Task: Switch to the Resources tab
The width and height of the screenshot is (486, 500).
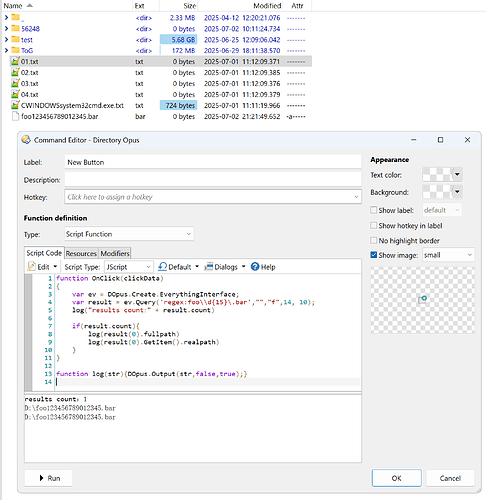Action: pos(81,253)
